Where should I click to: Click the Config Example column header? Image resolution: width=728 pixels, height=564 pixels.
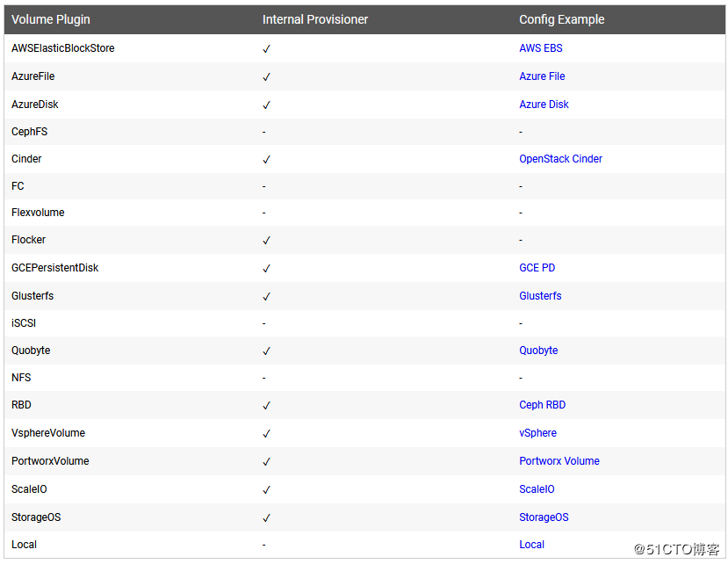click(x=561, y=19)
